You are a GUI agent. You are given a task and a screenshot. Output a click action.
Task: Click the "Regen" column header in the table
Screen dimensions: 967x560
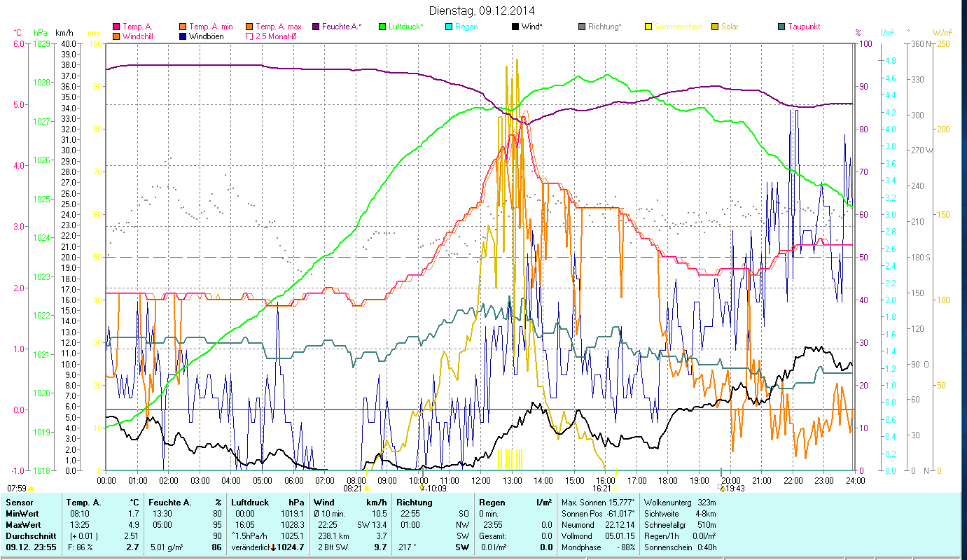492,503
